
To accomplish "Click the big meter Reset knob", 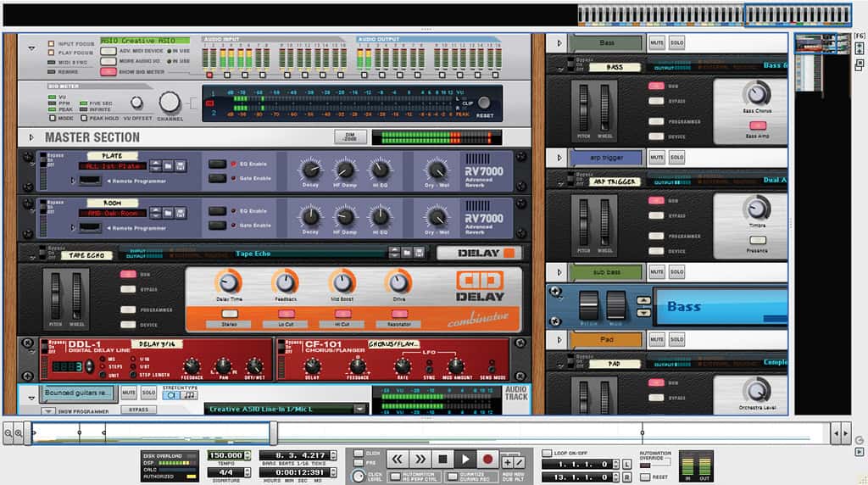I will point(484,103).
